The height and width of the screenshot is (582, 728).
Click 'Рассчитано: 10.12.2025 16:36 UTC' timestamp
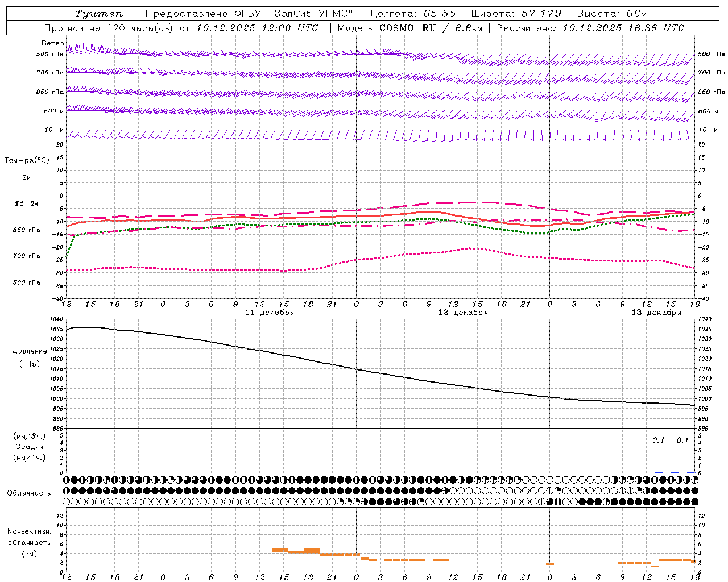point(590,28)
